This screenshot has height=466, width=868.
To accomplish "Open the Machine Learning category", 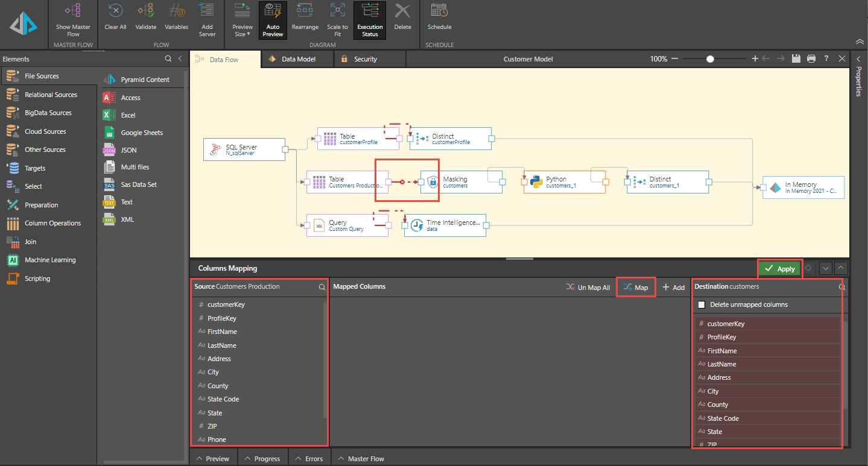I will tap(48, 260).
